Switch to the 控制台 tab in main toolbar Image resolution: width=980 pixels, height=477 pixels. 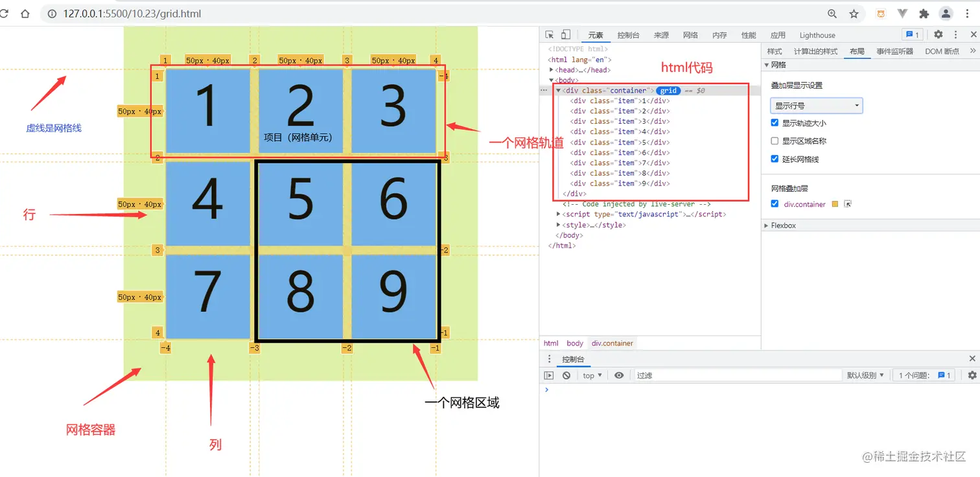629,35
